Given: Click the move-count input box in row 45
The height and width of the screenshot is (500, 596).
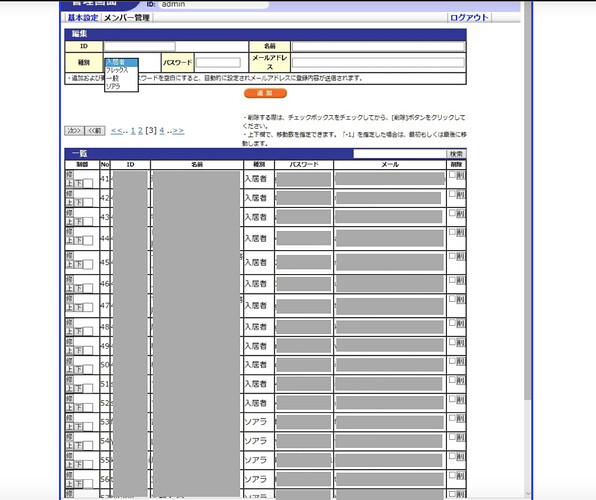Looking at the screenshot, I should [88, 265].
